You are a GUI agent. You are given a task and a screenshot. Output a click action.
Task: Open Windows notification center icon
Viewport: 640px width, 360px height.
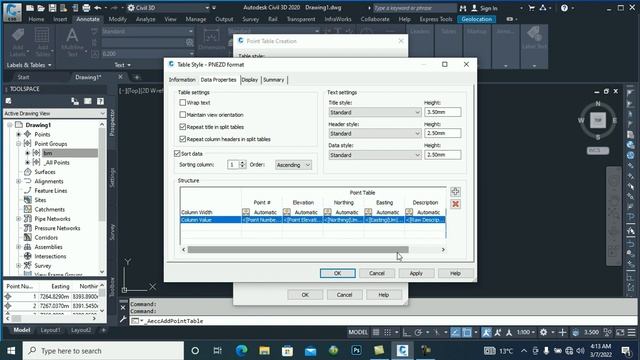click(626, 350)
